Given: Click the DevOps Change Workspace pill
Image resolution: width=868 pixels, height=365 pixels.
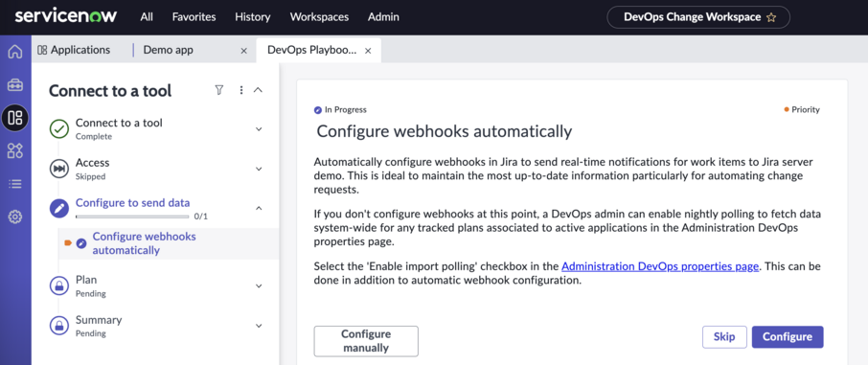Looking at the screenshot, I should point(698,17).
